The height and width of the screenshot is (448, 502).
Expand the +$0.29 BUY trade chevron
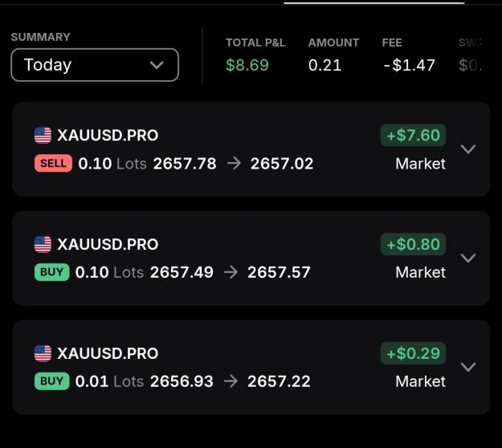(467, 367)
